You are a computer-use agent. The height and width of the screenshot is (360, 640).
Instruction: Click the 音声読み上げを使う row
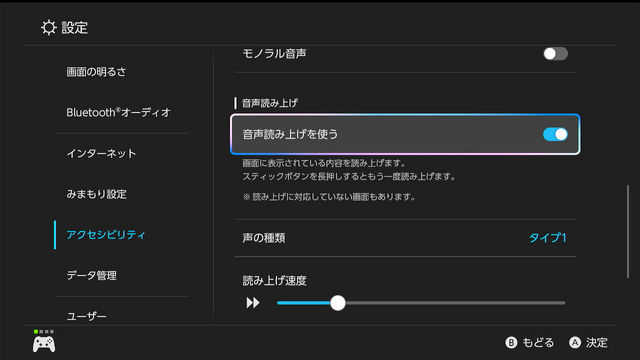(405, 134)
